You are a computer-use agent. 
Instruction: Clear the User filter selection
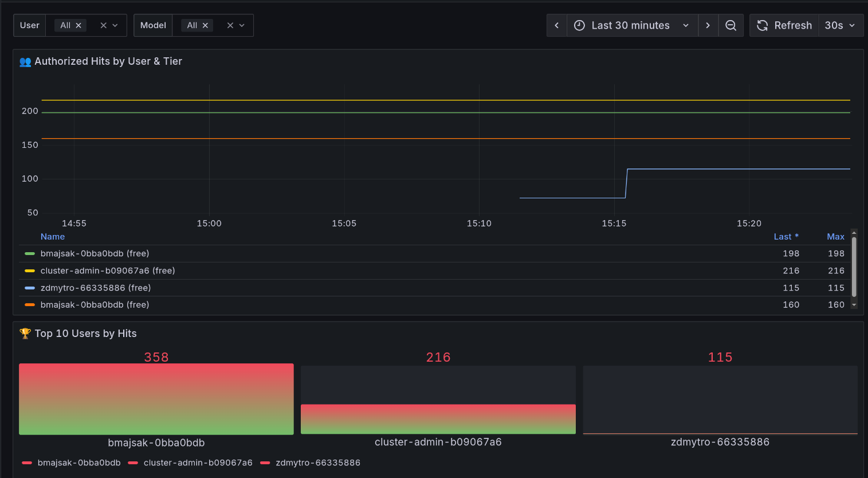pos(103,25)
